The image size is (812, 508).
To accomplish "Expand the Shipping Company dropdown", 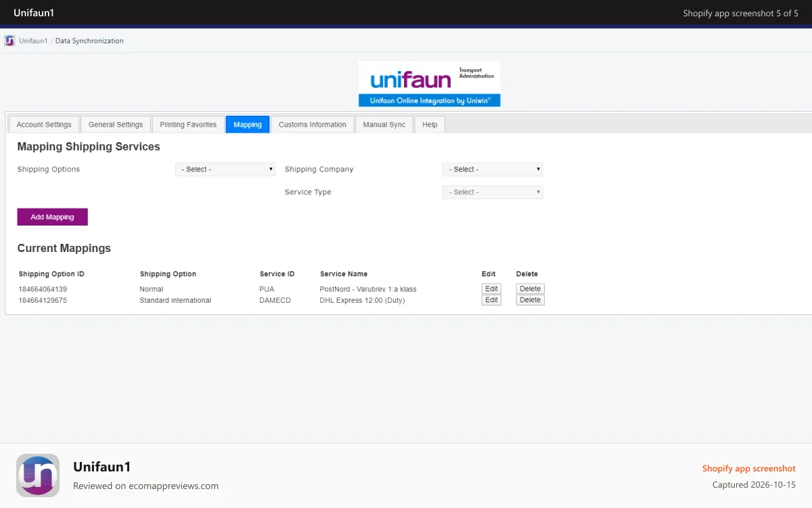I will point(493,169).
